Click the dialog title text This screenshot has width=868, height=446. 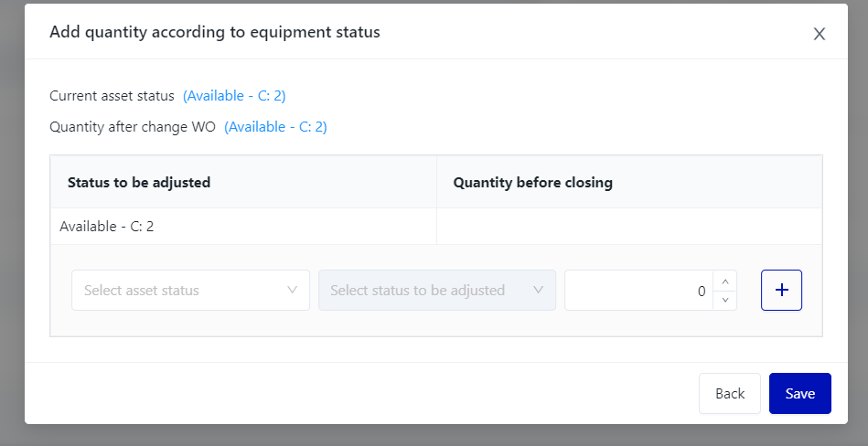click(x=215, y=32)
